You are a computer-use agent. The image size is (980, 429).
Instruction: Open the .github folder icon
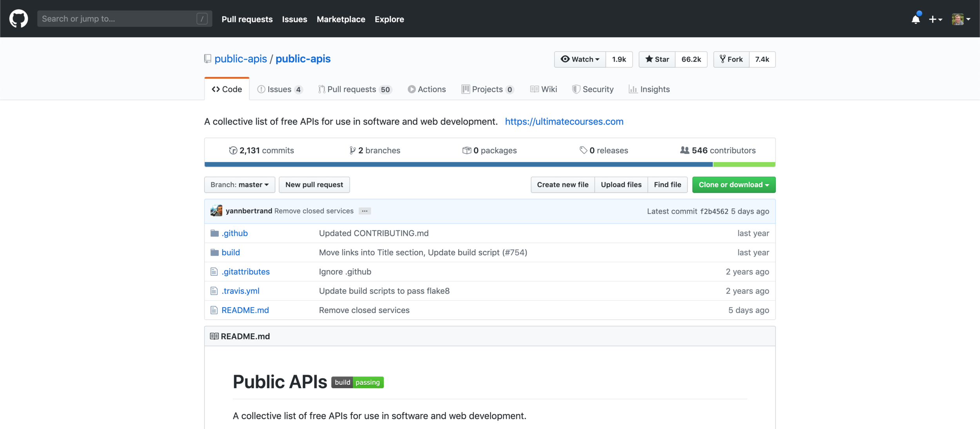[214, 234]
